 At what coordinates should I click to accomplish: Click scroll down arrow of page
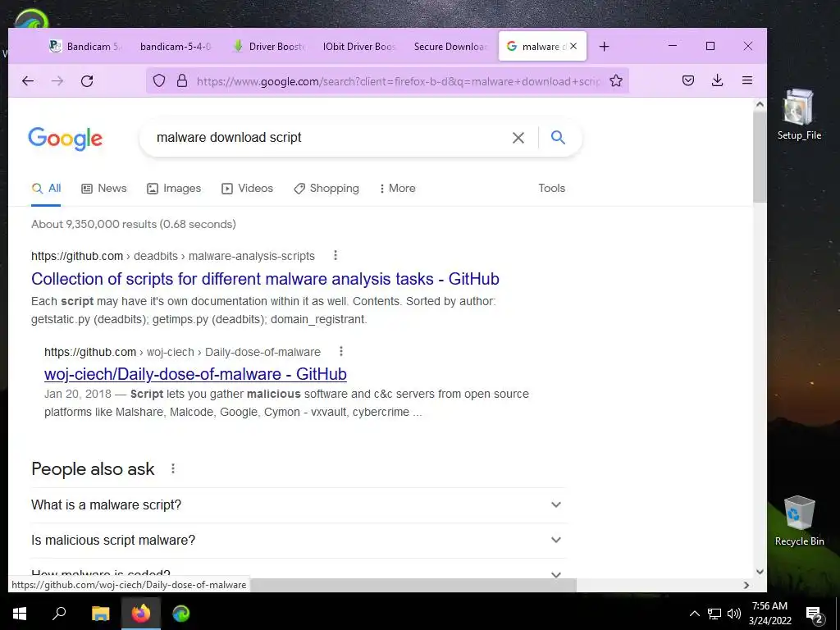pyautogui.click(x=760, y=572)
